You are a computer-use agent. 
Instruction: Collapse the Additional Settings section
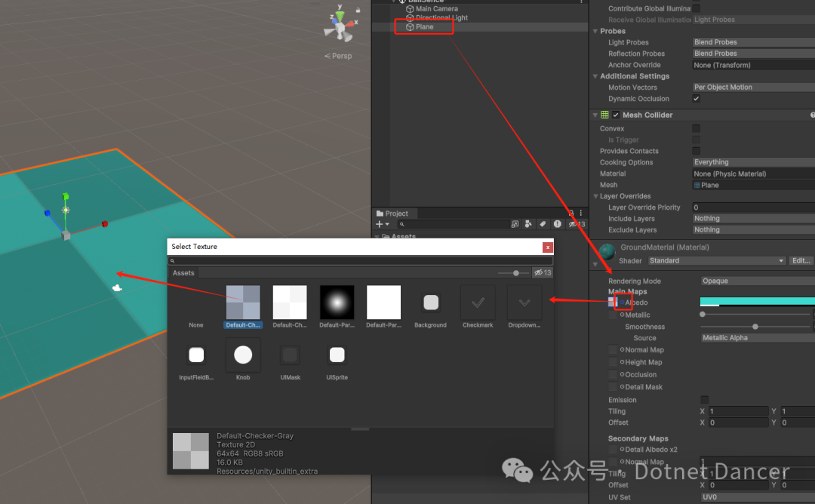[595, 76]
